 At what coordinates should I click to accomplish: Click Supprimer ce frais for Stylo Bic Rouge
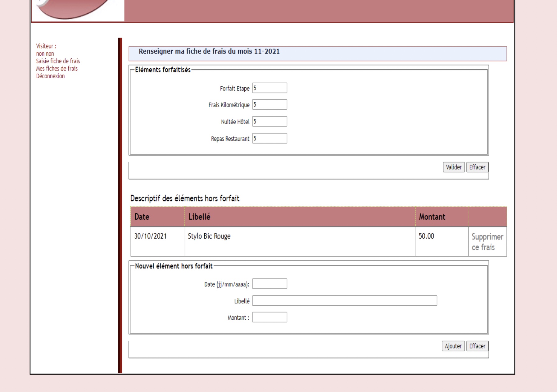(487, 242)
